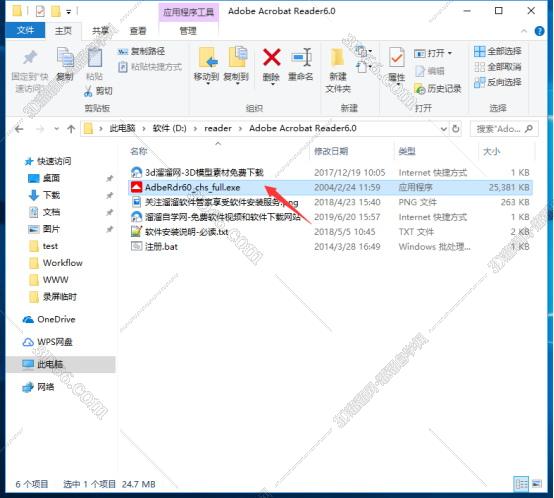The image size is (554, 498).
Task: Sort by the Type (类型) column
Action: tap(407, 152)
